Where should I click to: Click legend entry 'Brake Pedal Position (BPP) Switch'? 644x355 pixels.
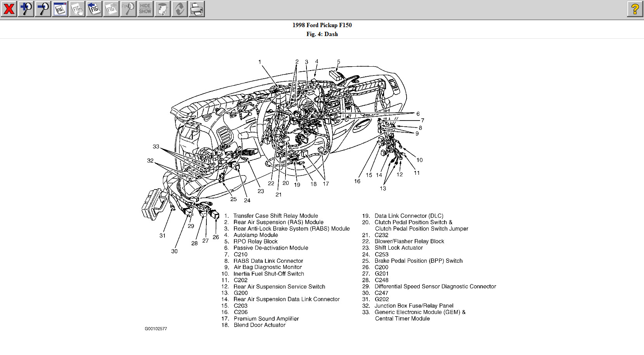tap(419, 261)
